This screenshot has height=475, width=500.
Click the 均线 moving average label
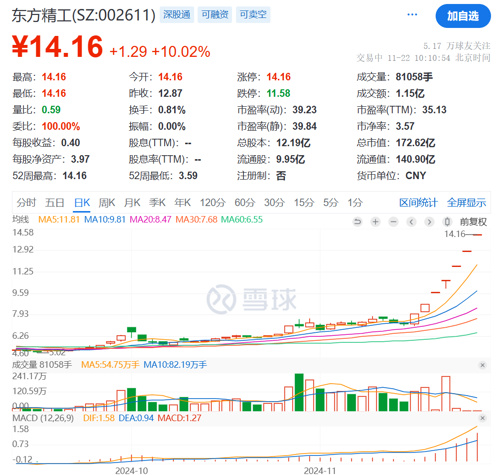point(21,220)
